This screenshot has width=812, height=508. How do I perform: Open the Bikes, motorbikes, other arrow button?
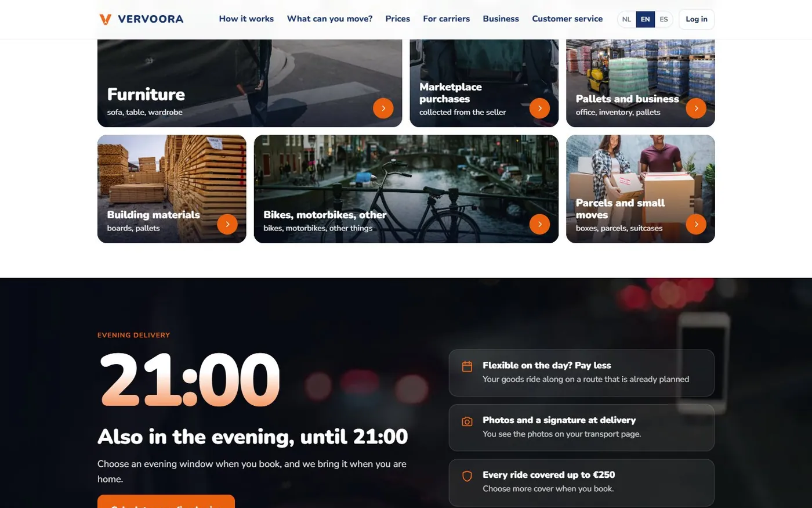point(539,224)
